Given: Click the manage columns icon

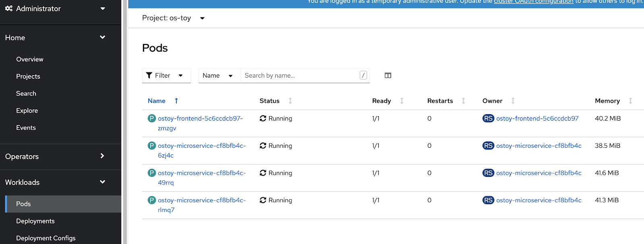Looking at the screenshot, I should (388, 76).
